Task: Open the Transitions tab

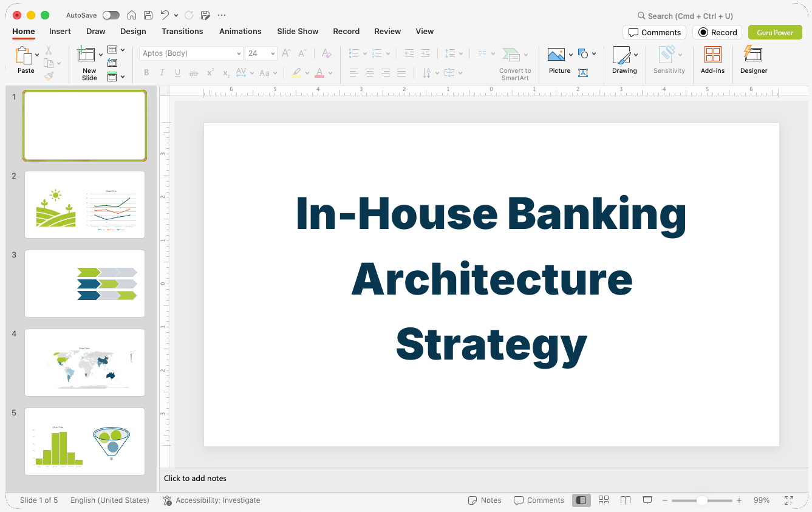Action: click(182, 32)
